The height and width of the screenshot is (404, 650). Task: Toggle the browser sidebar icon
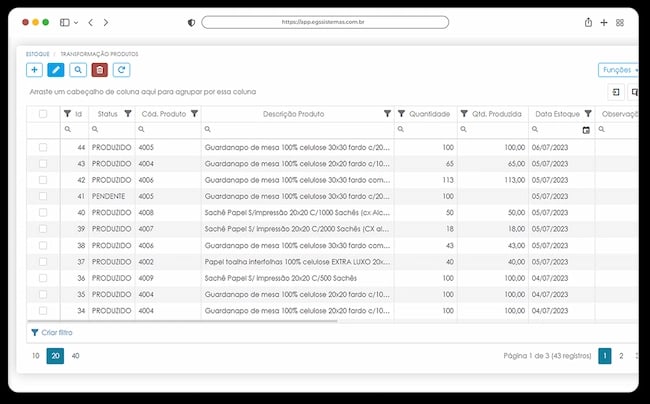65,22
